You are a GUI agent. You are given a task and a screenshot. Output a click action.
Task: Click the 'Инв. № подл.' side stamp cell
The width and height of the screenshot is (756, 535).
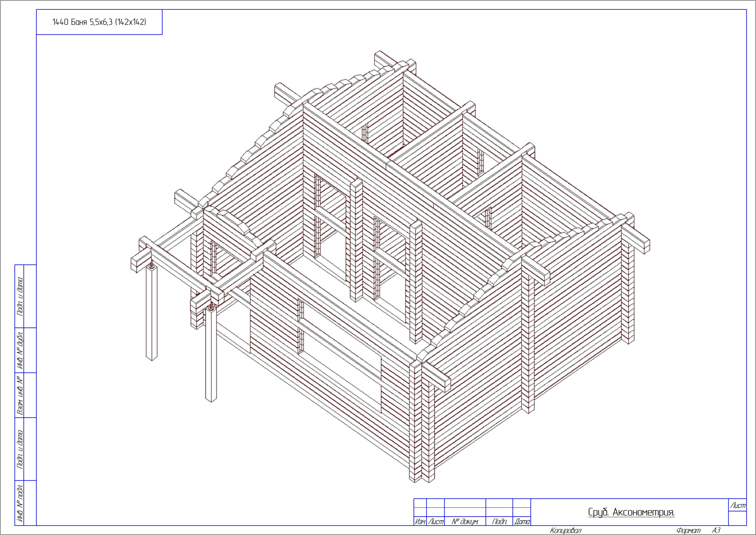pyautogui.click(x=20, y=503)
